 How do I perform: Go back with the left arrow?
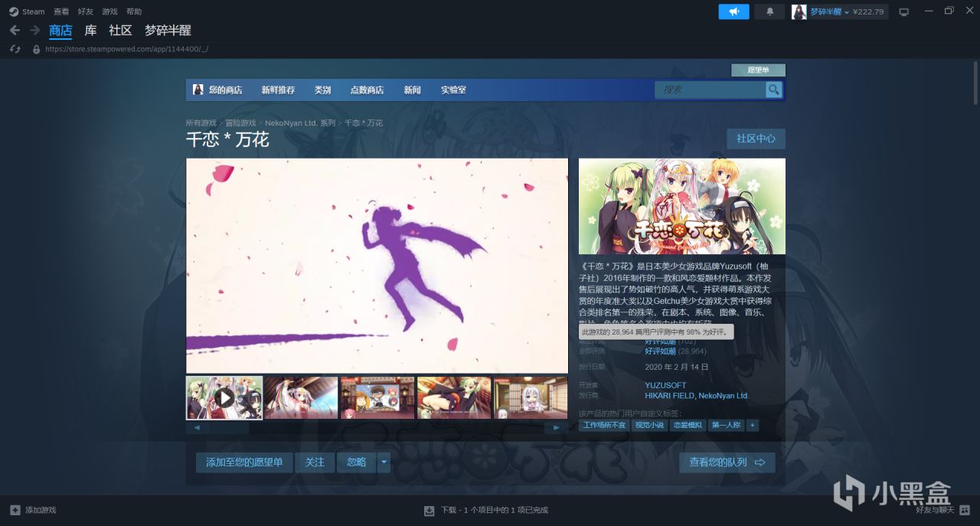[15, 30]
